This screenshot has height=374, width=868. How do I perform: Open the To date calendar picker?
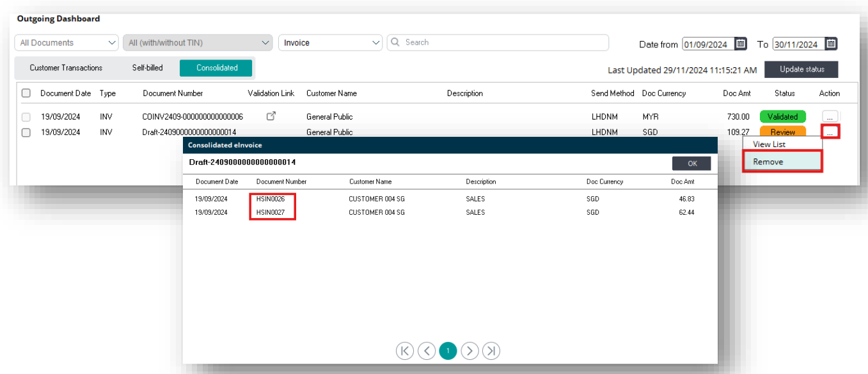coord(830,44)
